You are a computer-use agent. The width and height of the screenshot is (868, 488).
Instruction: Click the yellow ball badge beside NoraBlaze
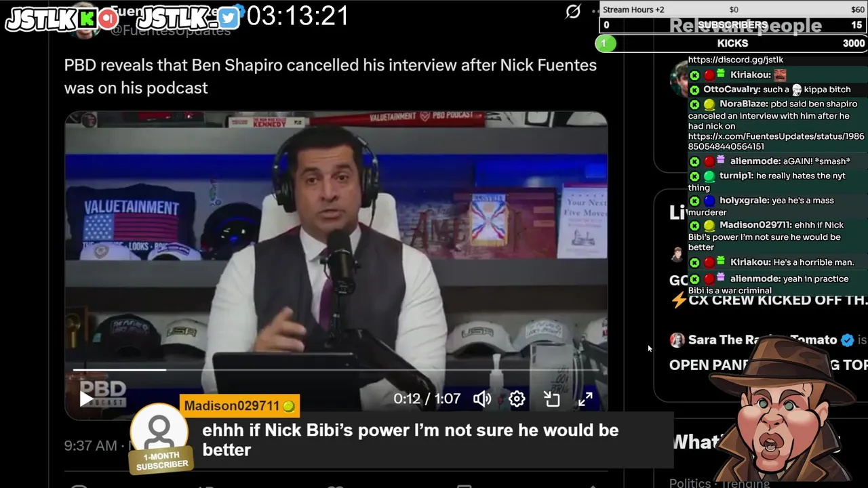[x=709, y=105]
